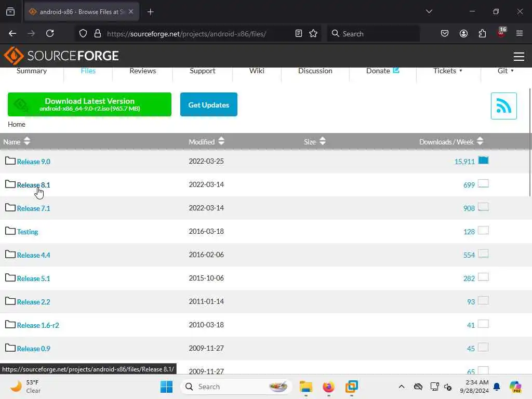The image size is (532, 399).
Task: Click the browser back arrow
Action: pyautogui.click(x=12, y=33)
